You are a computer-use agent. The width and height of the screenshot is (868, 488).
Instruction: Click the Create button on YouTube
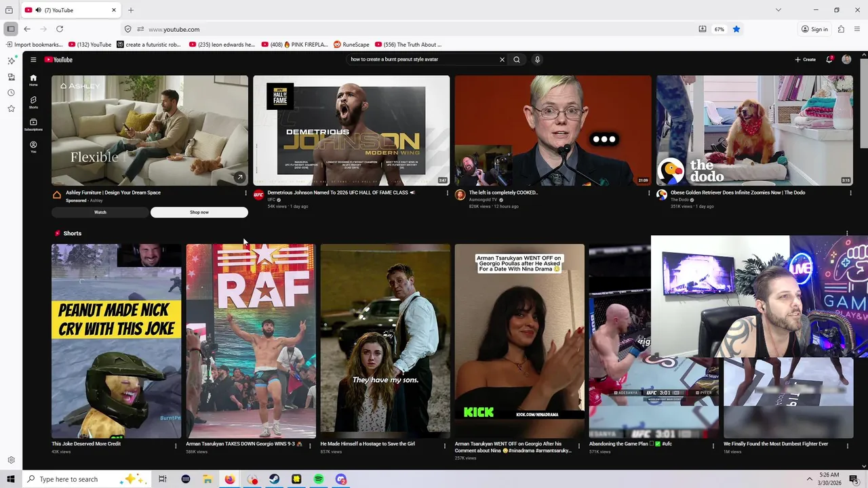point(806,60)
